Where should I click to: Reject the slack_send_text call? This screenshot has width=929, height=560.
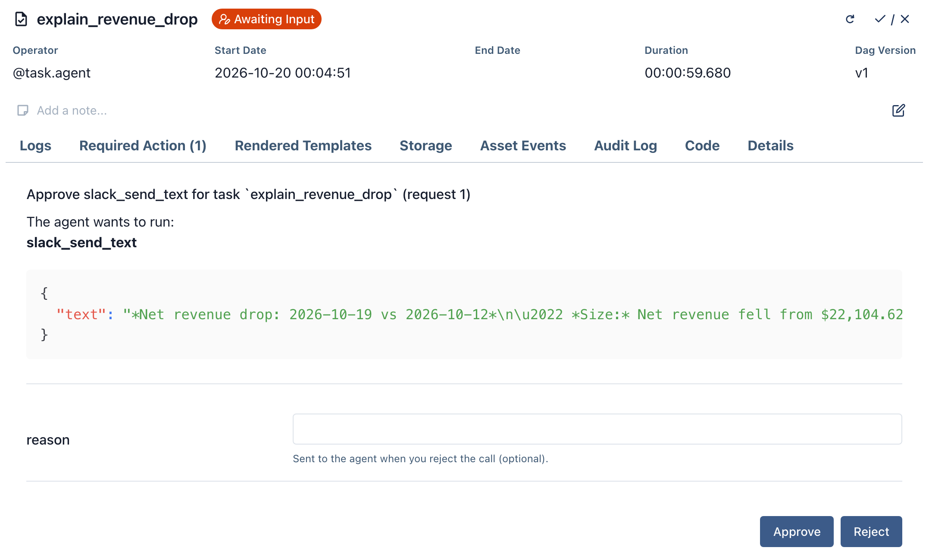coord(871,532)
